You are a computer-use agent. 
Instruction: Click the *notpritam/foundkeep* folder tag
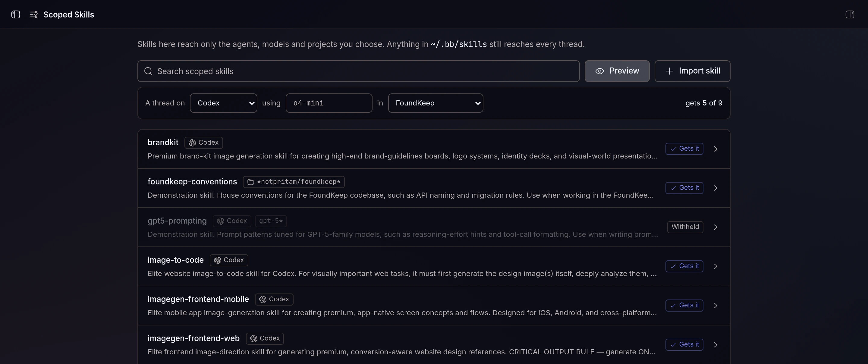coord(294,182)
